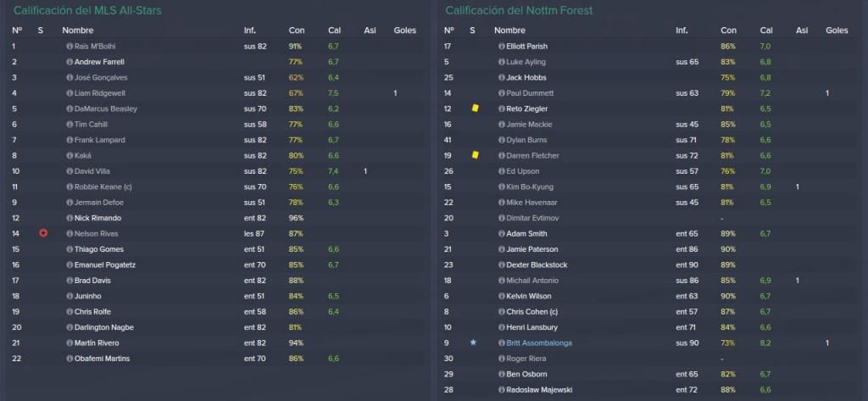Click info icon next to Elliott Parish

[502, 47]
